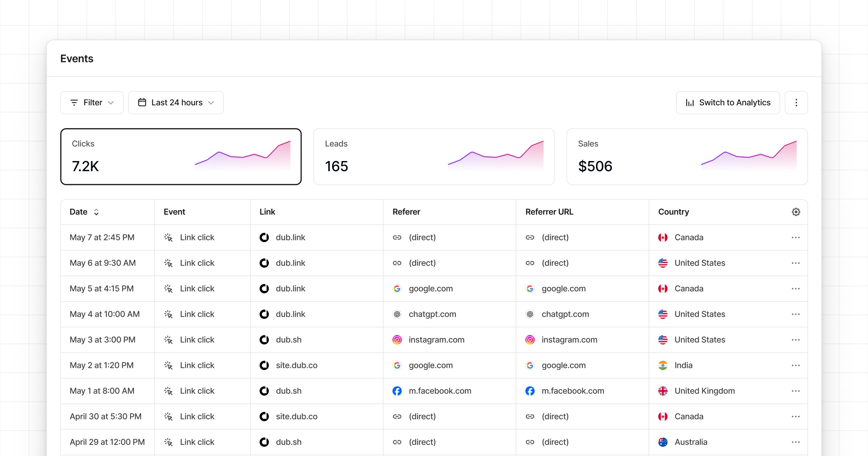This screenshot has width=868, height=456.
Task: Click the chain link icon beside (direct) referer
Action: [x=397, y=237]
